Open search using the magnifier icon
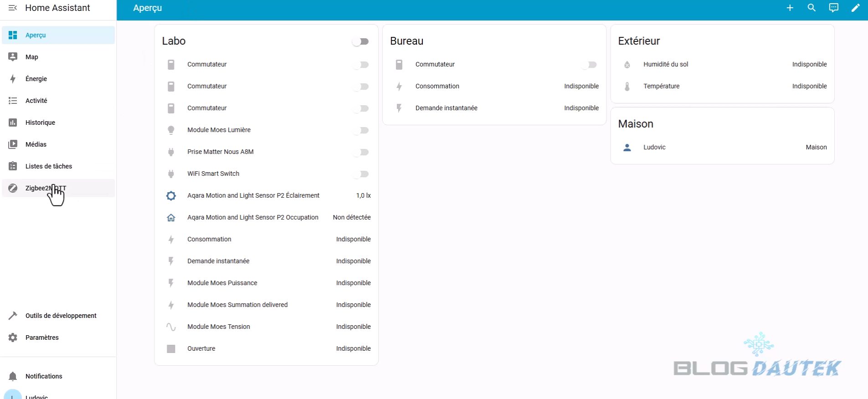Viewport: 868px width, 399px height. [x=812, y=8]
